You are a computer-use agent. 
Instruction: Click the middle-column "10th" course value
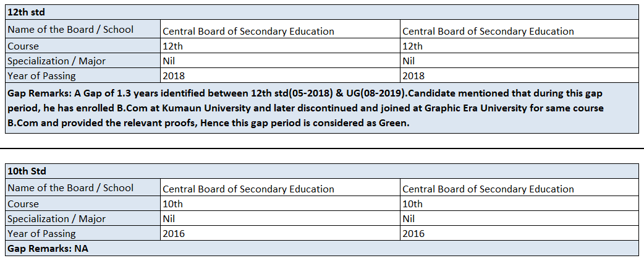click(x=172, y=204)
